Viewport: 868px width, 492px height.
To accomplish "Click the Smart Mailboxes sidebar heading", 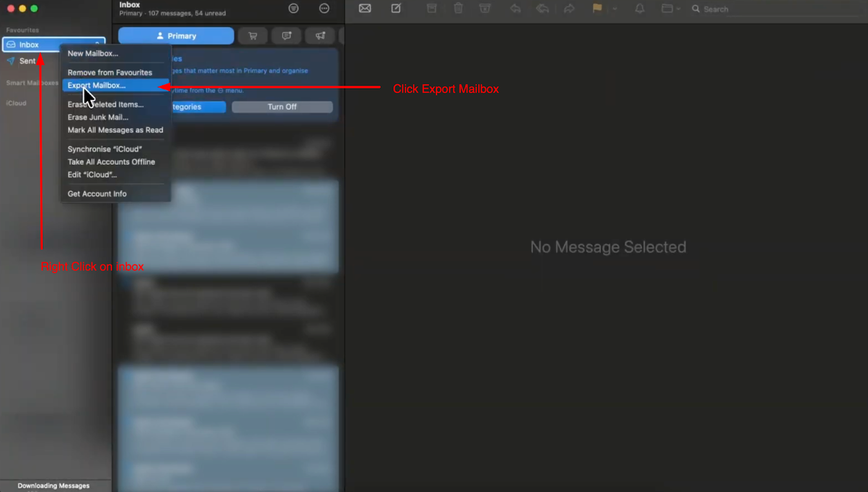I will 32,83.
